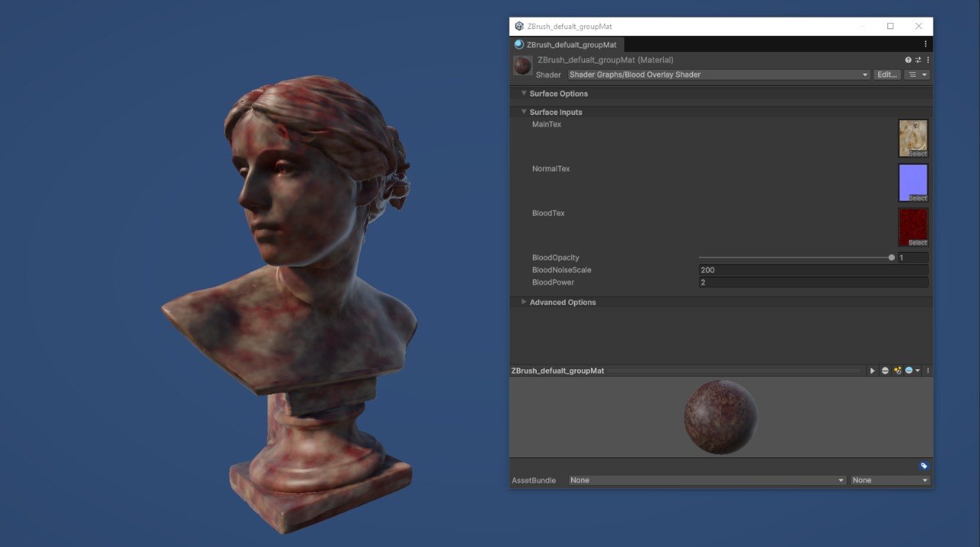Screen dimensions: 980x547
Task: Open the material presets icon
Action: 918,60
